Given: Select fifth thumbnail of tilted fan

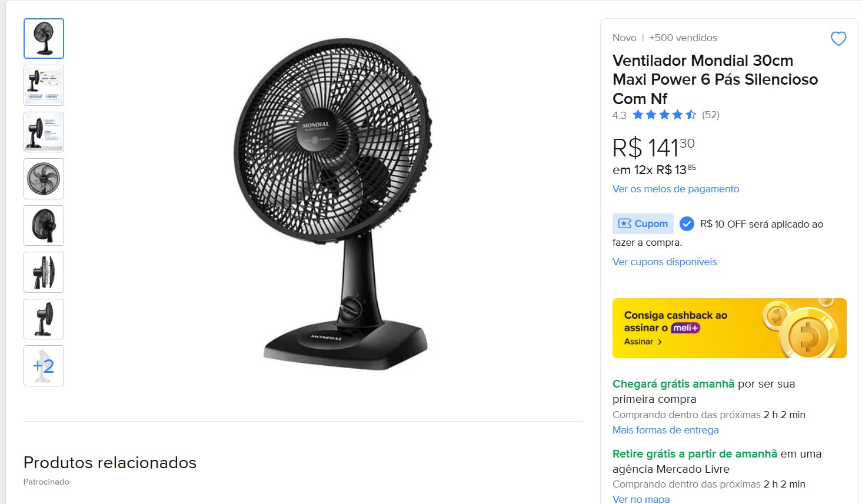Looking at the screenshot, I should click(x=44, y=226).
